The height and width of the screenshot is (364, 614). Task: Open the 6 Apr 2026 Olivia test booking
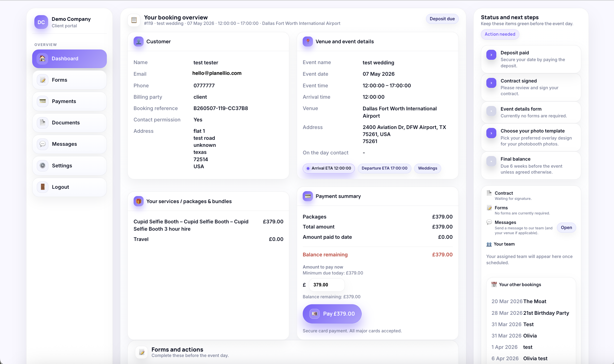pos(519,359)
